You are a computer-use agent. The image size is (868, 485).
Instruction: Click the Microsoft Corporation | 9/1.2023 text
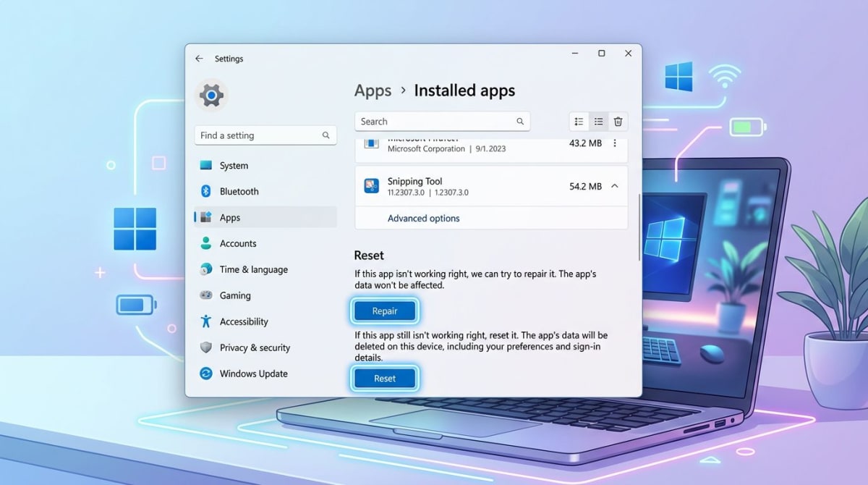coord(446,148)
